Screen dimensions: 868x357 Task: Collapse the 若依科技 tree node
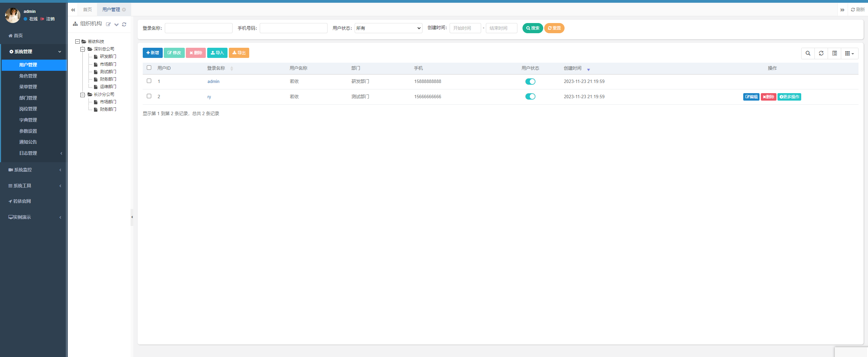tap(77, 42)
